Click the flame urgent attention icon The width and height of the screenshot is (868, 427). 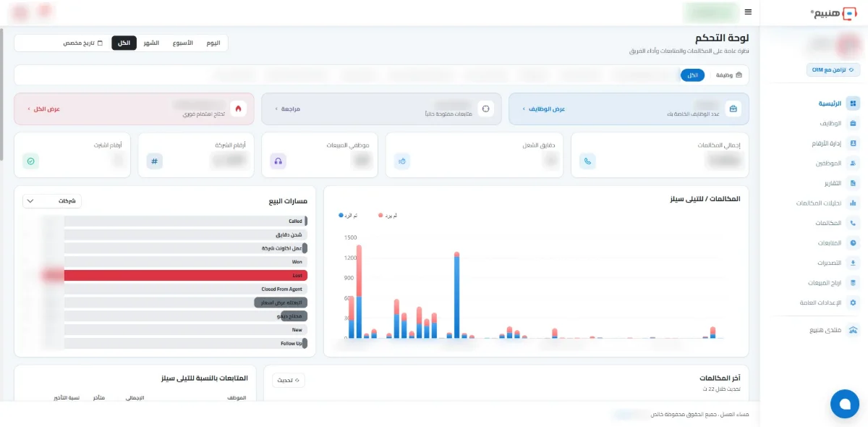tap(238, 109)
